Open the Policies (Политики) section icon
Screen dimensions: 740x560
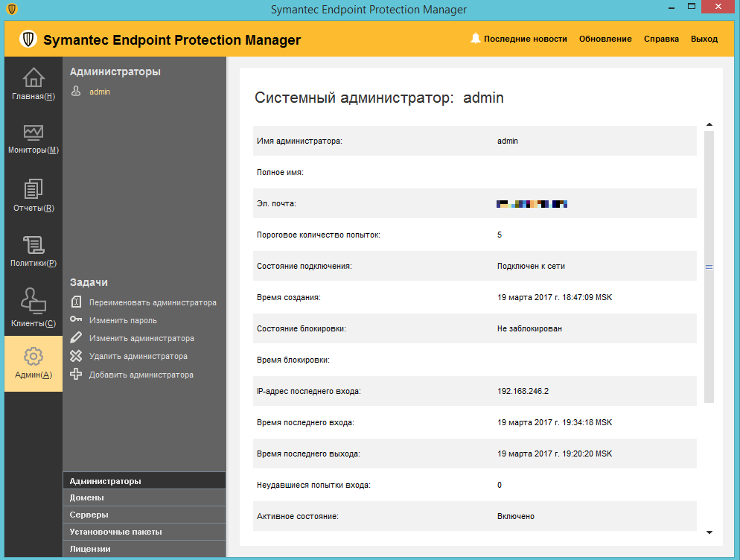(x=34, y=245)
